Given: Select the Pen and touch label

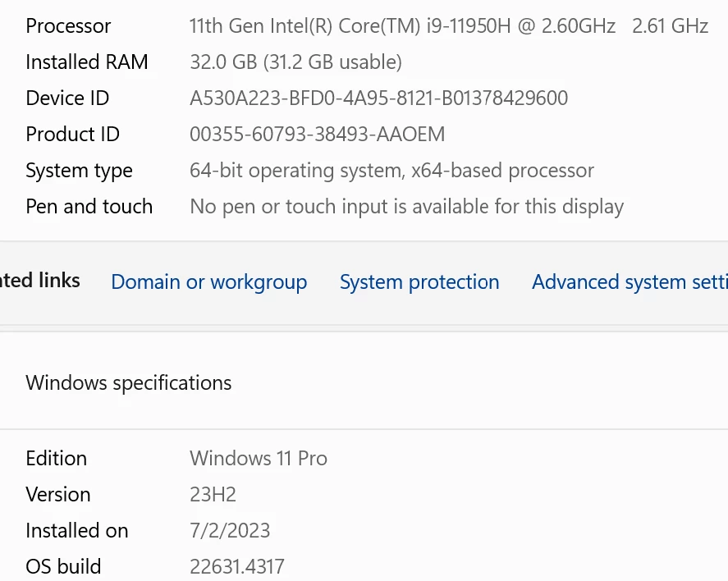Looking at the screenshot, I should pos(89,207).
